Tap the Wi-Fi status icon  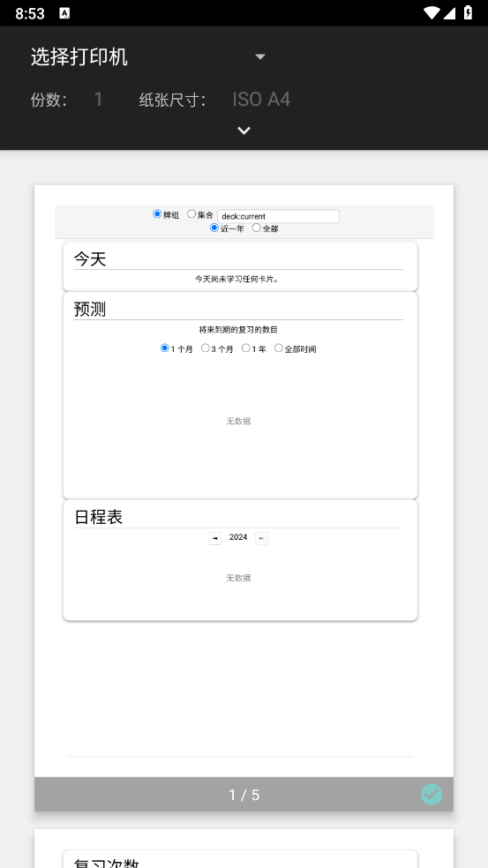click(432, 12)
